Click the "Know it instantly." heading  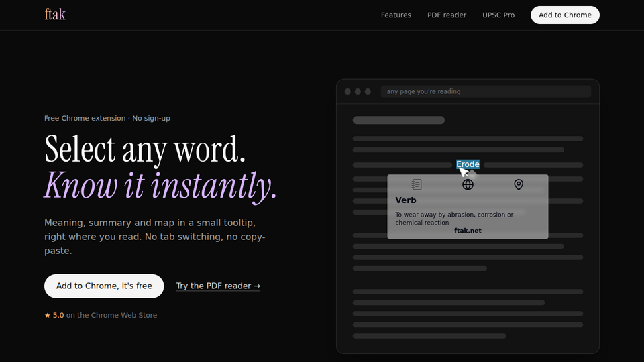(160, 186)
